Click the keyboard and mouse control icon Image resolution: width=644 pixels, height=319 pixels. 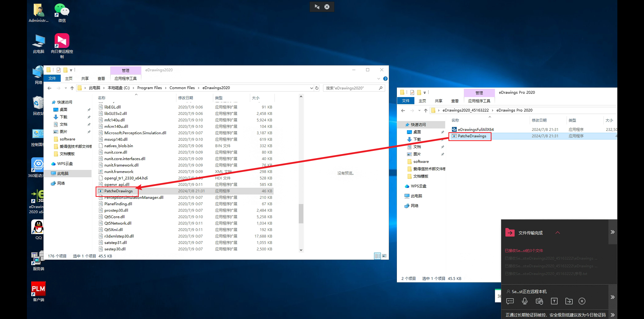click(539, 301)
